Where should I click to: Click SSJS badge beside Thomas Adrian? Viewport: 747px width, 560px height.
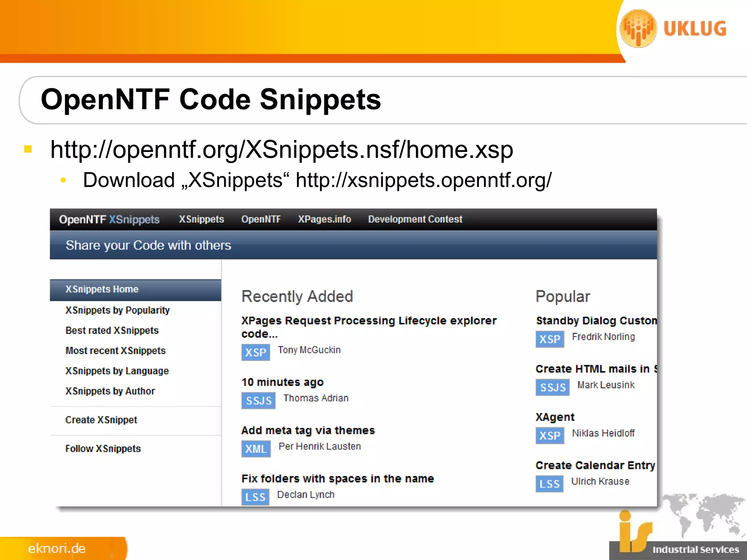(x=259, y=401)
